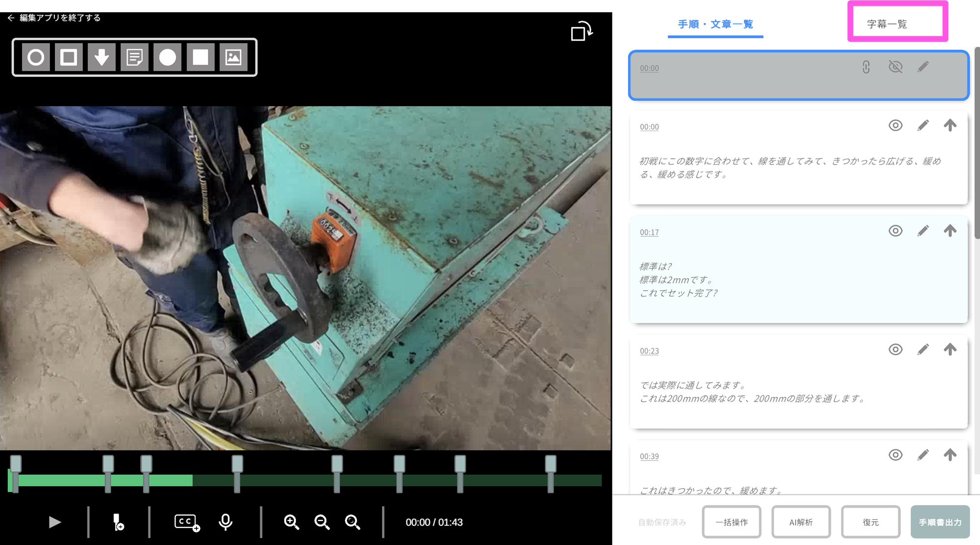
Task: Open the 一括操作 bulk operations menu
Action: pyautogui.click(x=731, y=522)
